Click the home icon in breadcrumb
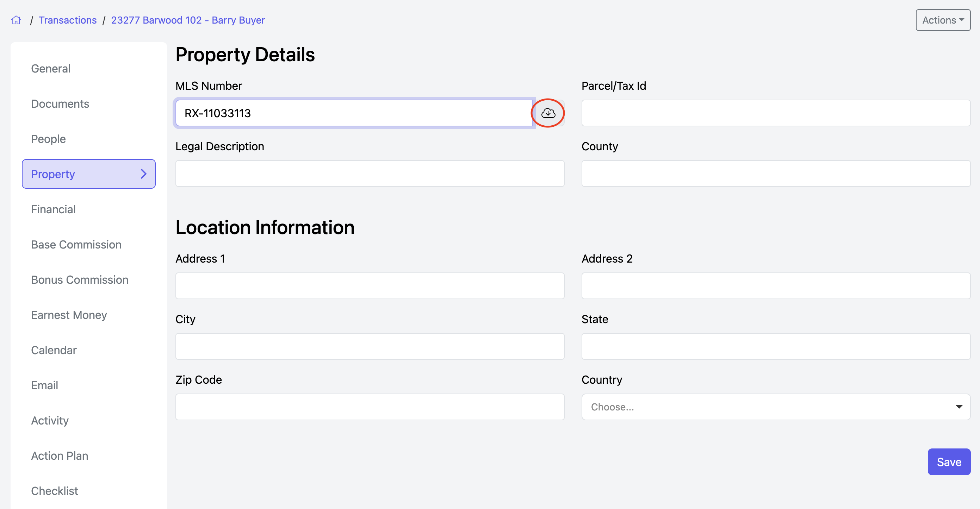Screen dimensions: 980x509 click(x=16, y=20)
